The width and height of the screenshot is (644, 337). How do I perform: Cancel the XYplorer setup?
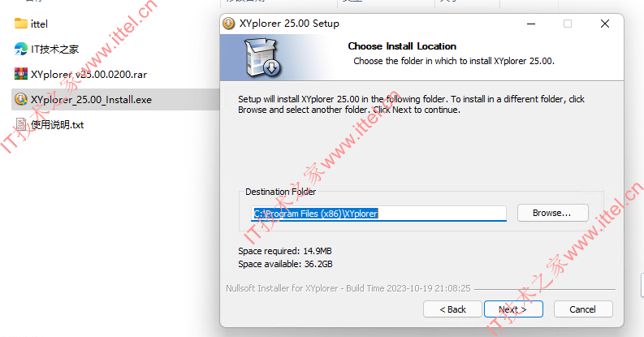tap(583, 309)
